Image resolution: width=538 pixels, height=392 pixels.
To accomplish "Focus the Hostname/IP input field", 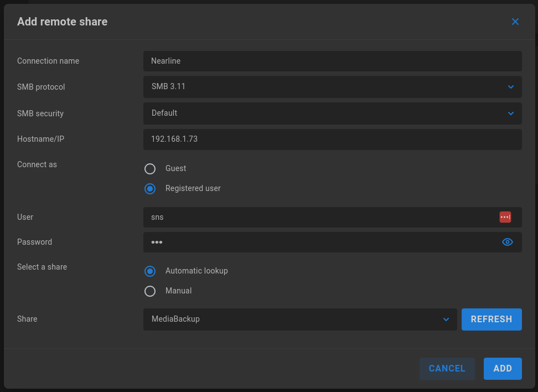I will 333,140.
